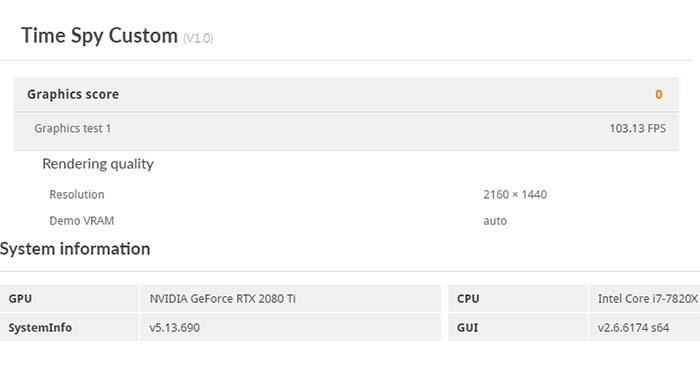Click the v5.13.690 SystemInfo version
This screenshot has height=367, width=700.
click(175, 328)
